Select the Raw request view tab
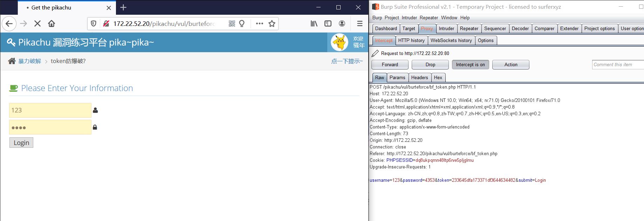This screenshot has width=644, height=221. (x=379, y=77)
